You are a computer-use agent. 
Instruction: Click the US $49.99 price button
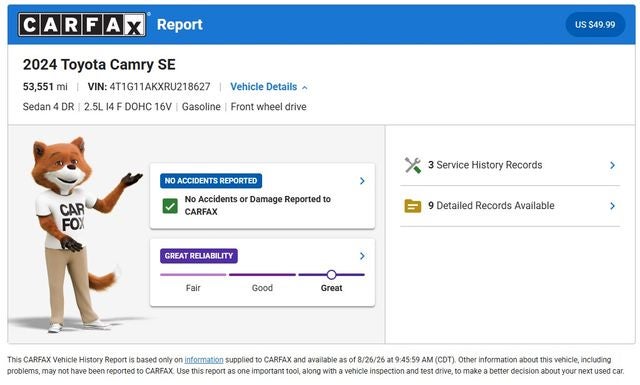click(x=595, y=24)
